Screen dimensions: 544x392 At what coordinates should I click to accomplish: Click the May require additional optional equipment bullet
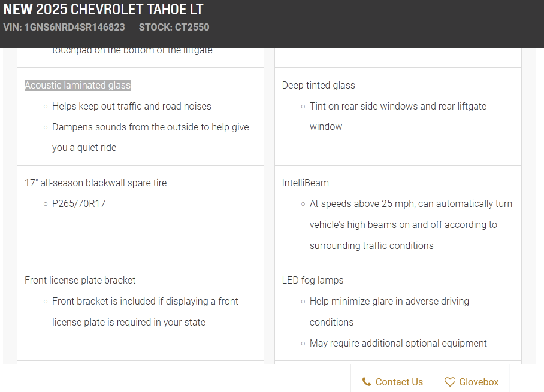coord(398,343)
